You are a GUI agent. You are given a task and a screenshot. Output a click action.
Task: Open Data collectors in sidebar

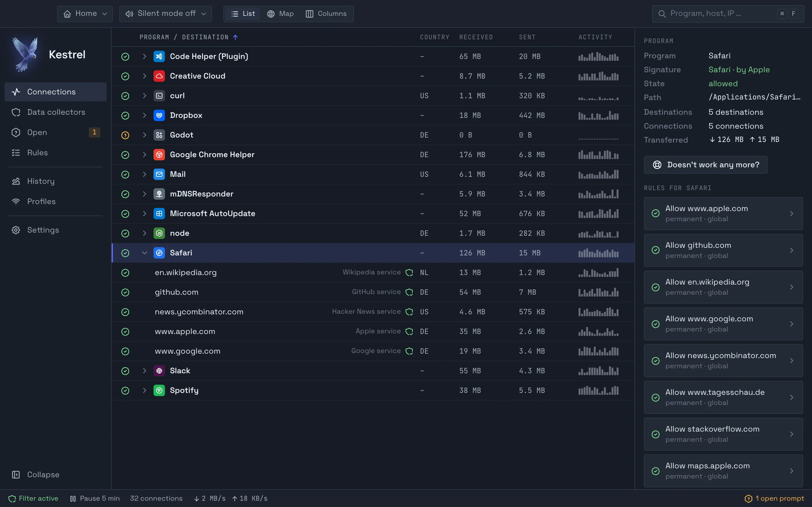[x=56, y=112]
